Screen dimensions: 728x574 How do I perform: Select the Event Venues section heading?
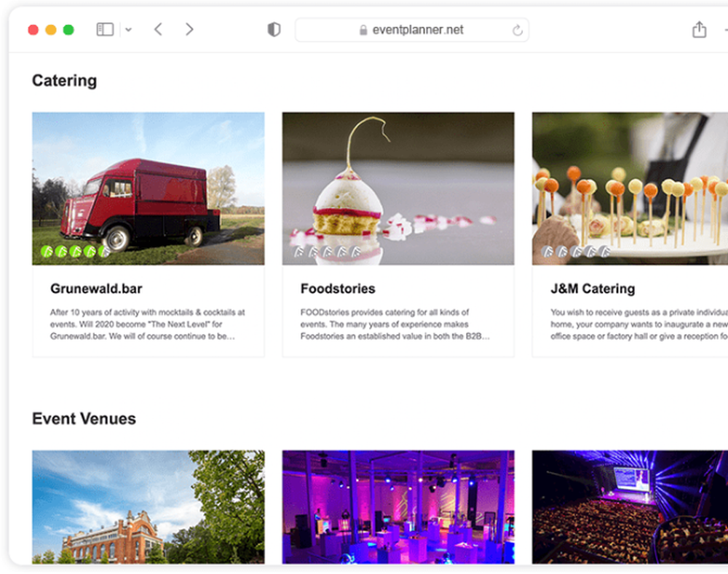point(84,419)
